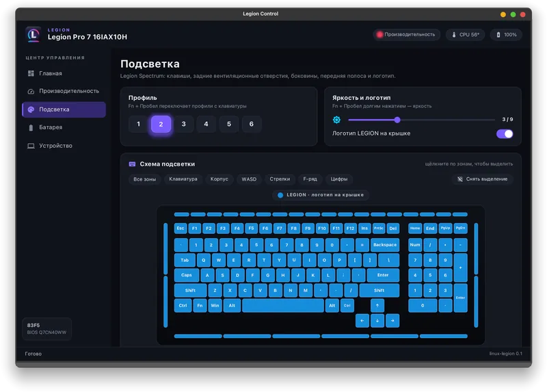Open the Подсветка sidebar section
Screen dimensions: 547x392
click(64, 109)
